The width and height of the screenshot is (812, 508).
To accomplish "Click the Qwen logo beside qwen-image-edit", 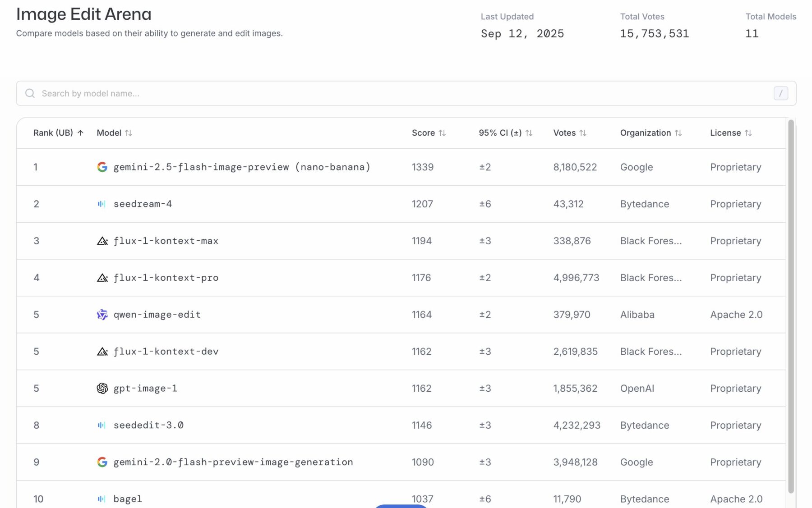I will 102,315.
